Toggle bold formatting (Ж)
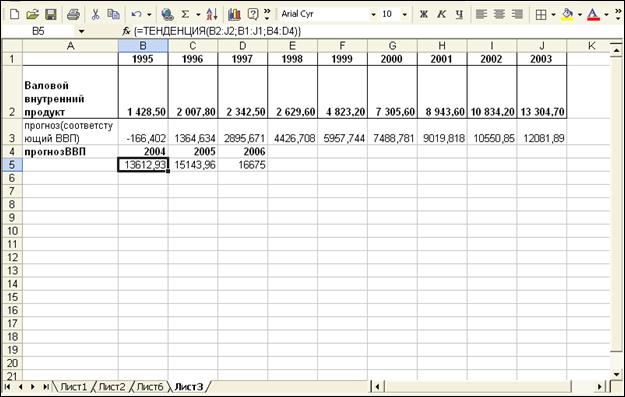The width and height of the screenshot is (625, 397). coord(424,15)
